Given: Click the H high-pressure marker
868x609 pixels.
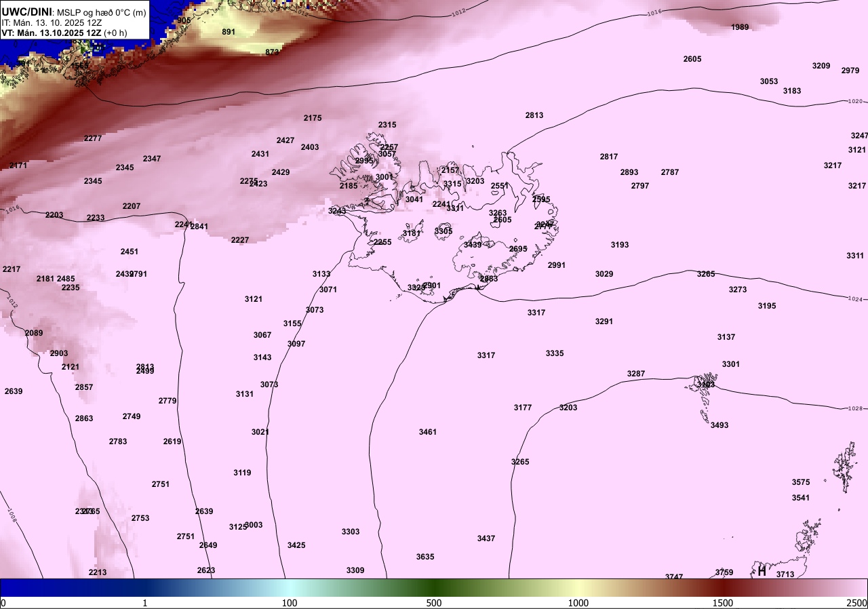Looking at the screenshot, I should (x=762, y=571).
